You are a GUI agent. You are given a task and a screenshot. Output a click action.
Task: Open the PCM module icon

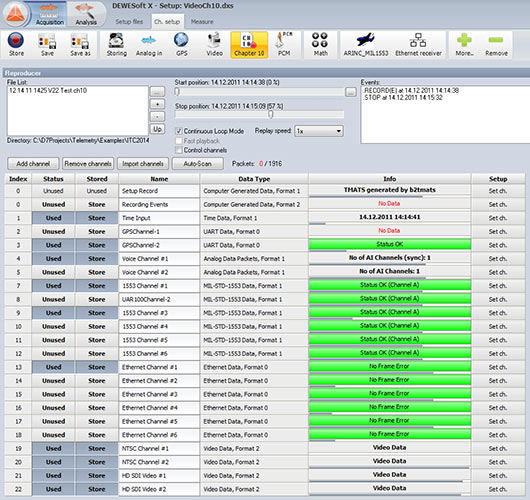pyautogui.click(x=284, y=44)
